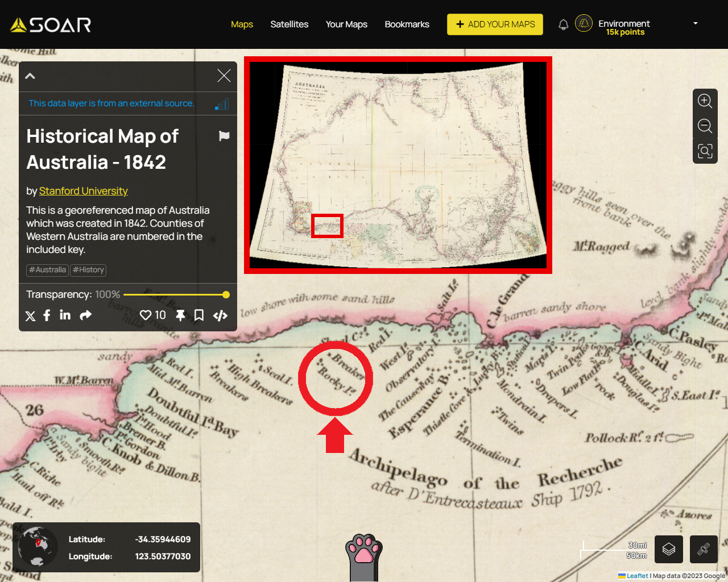Open the Stanford University author link
Image resolution: width=728 pixels, height=582 pixels.
[x=83, y=191]
